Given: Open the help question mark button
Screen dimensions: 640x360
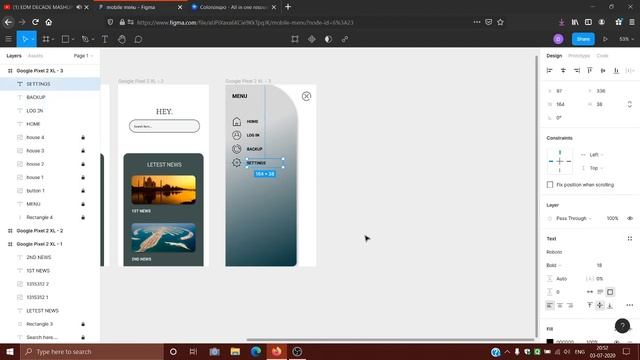Looking at the screenshot, I should point(622,326).
